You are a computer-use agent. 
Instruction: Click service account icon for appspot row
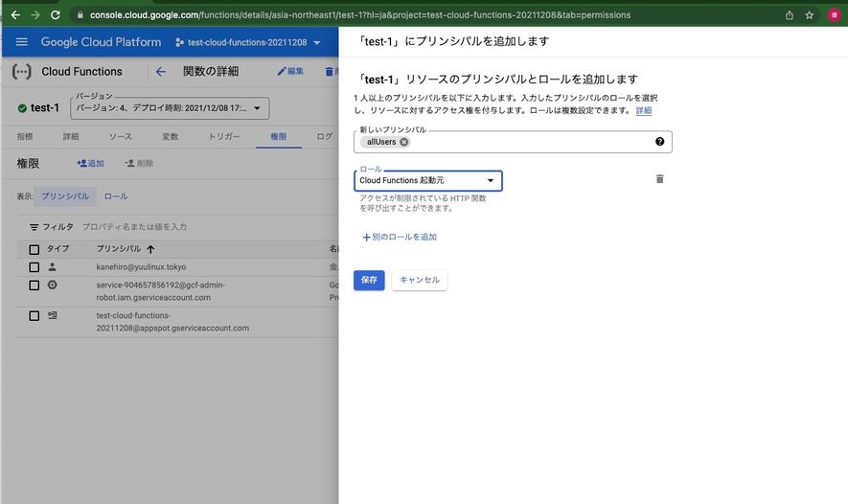(x=52, y=315)
